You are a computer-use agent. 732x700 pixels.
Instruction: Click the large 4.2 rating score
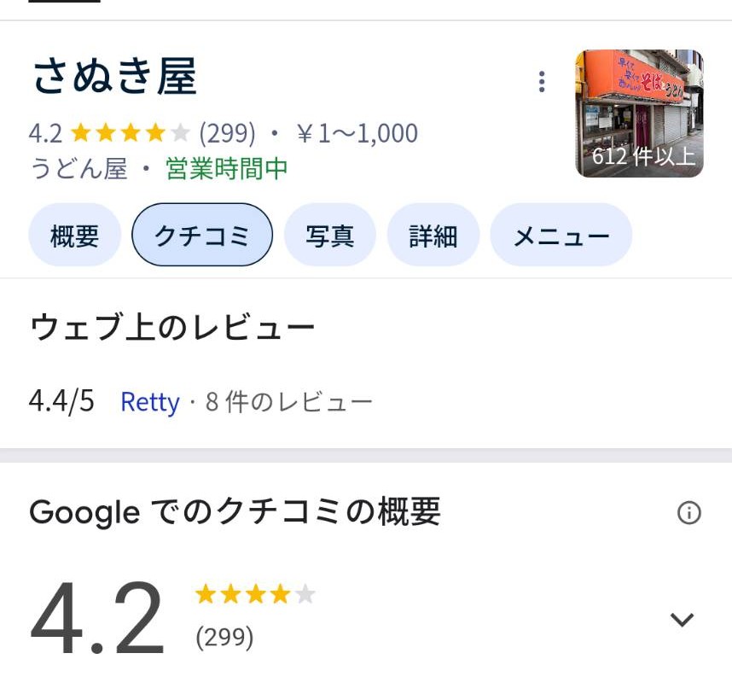[x=97, y=618]
